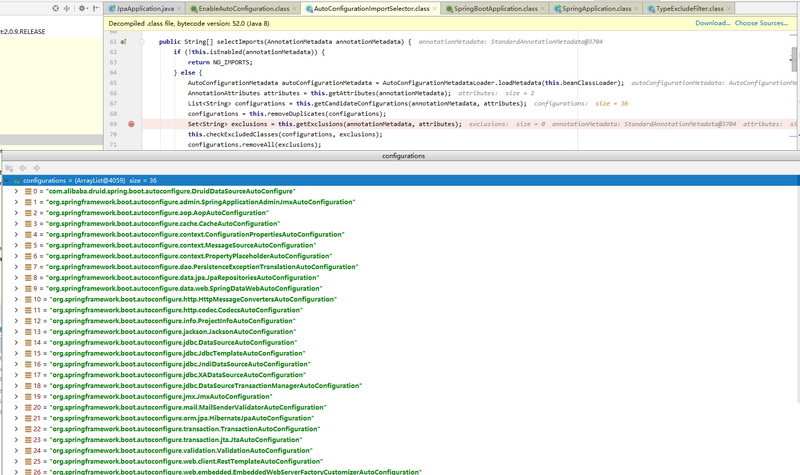The image size is (800, 475).
Task: Click the list element icon of entry 20
Action: click(28, 408)
